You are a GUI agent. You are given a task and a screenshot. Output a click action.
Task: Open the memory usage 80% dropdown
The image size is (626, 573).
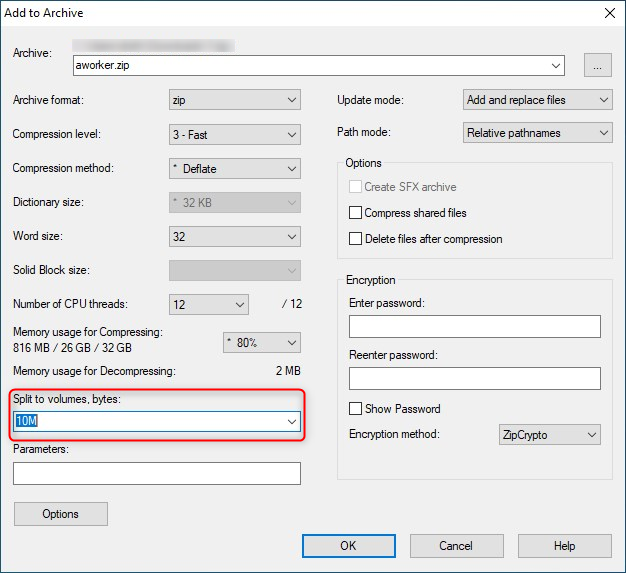coord(261,342)
